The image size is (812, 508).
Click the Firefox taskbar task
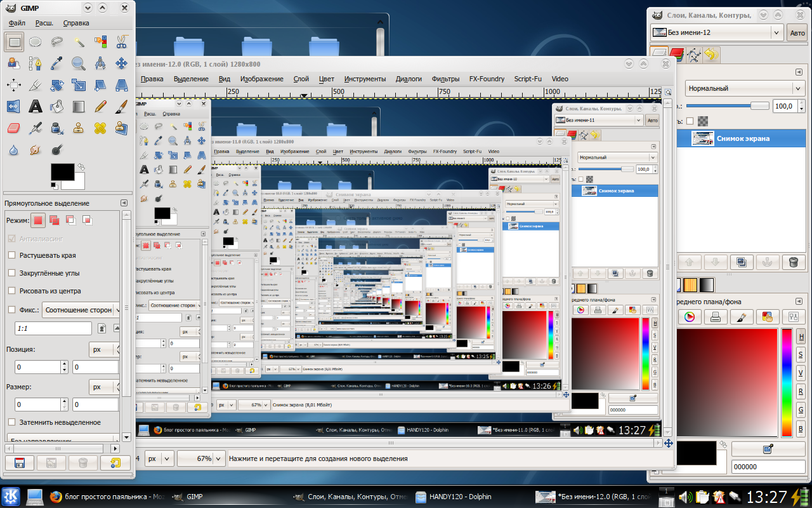click(107, 497)
